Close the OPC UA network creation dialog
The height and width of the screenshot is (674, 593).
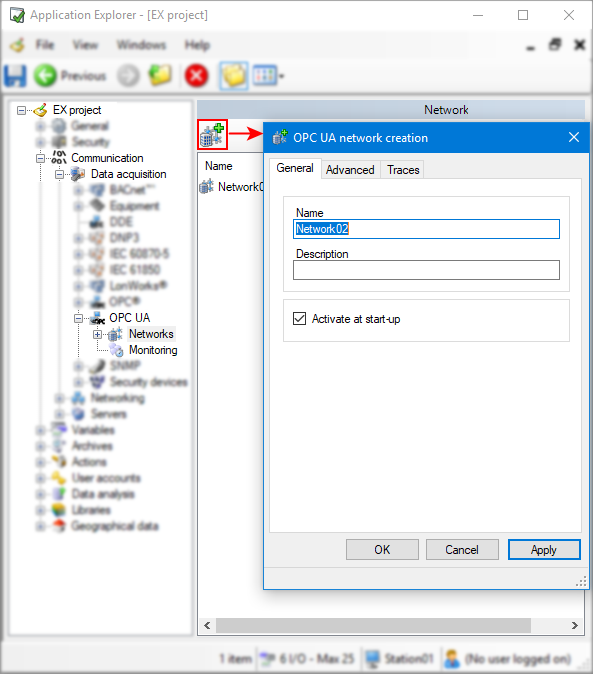click(574, 138)
